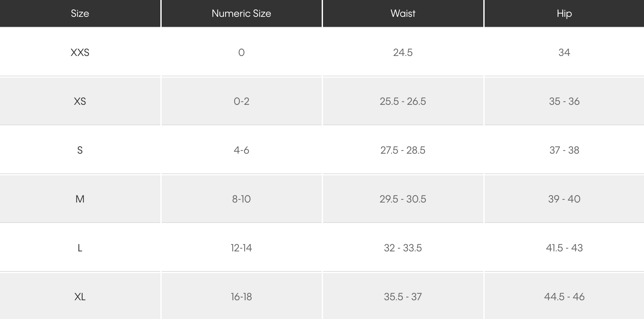Click the numeric size 8-10 cell
Image resolution: width=644 pixels, height=319 pixels.
[x=241, y=199]
